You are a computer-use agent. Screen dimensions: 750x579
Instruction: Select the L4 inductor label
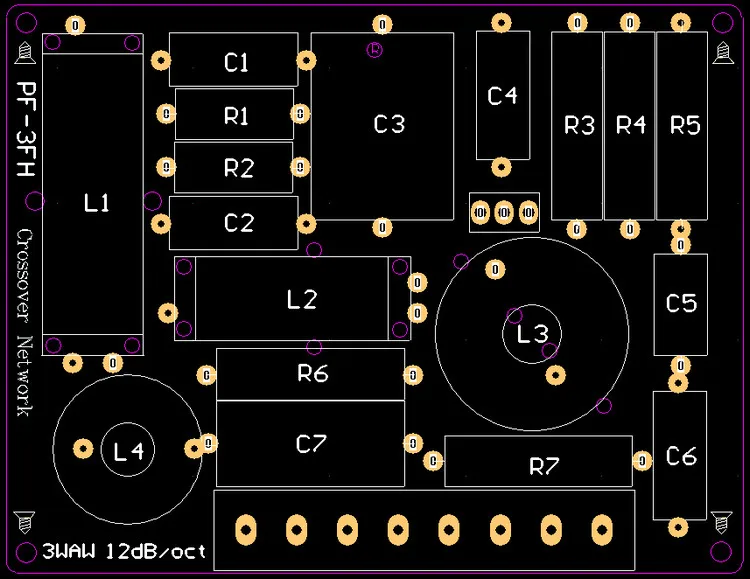coord(129,451)
